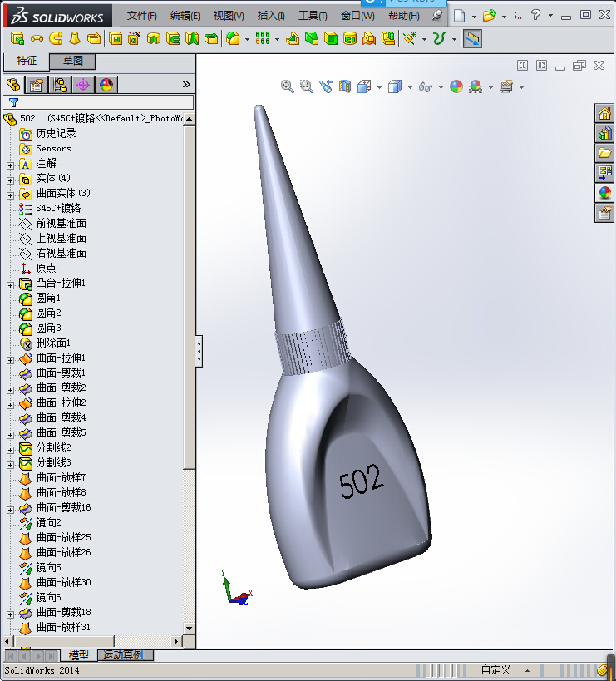616x681 pixels.
Task: Open the Linear Pattern dropdown arrow
Action: (x=277, y=39)
